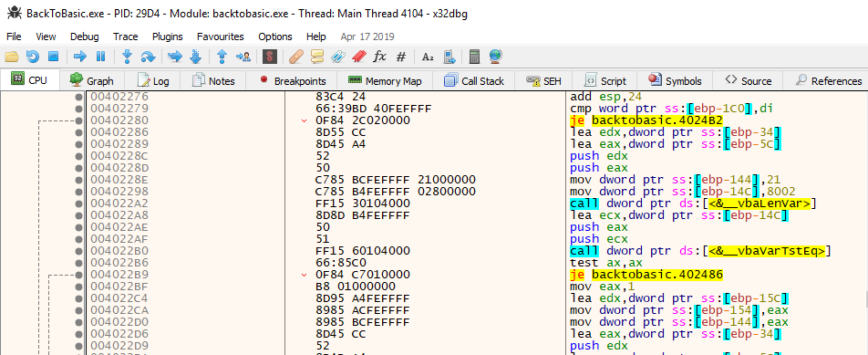Open the Trace menu
The image size is (868, 355).
click(x=126, y=37)
